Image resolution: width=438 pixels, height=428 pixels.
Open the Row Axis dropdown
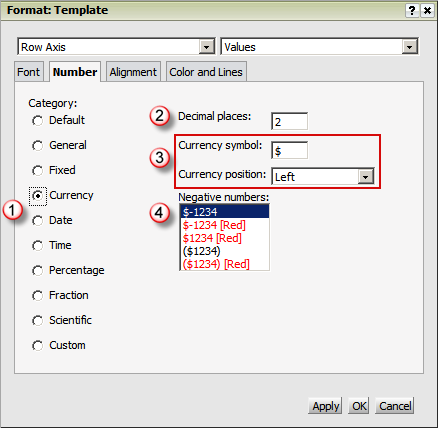click(206, 47)
